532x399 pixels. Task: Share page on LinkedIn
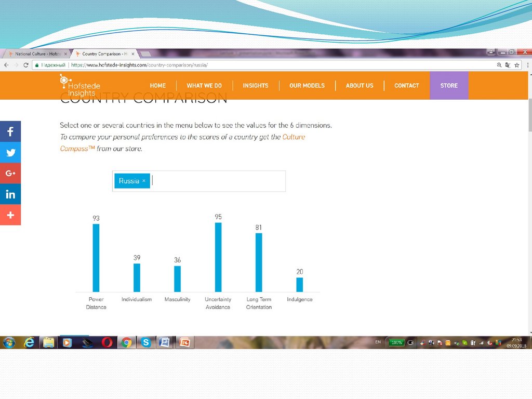point(10,194)
